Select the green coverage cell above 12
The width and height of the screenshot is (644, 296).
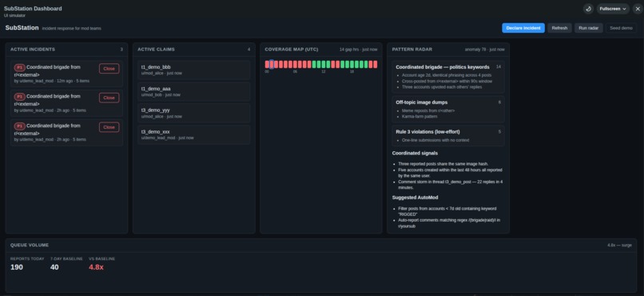324,64
